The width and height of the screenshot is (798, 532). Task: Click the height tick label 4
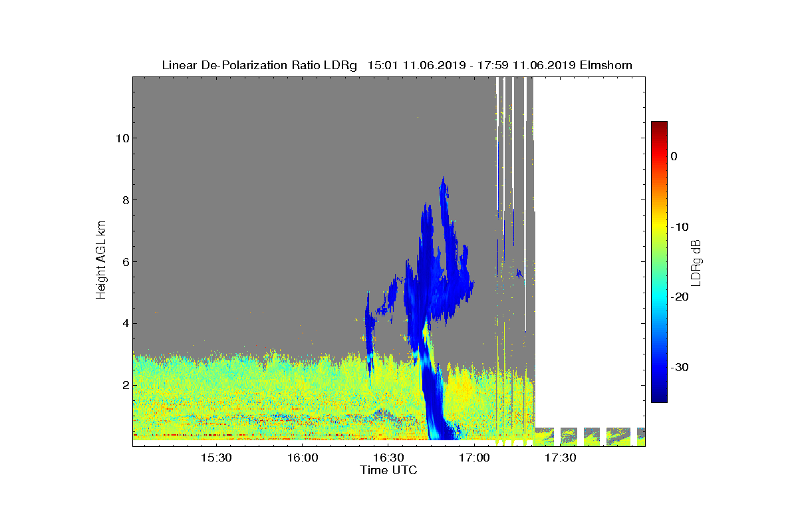tap(124, 324)
